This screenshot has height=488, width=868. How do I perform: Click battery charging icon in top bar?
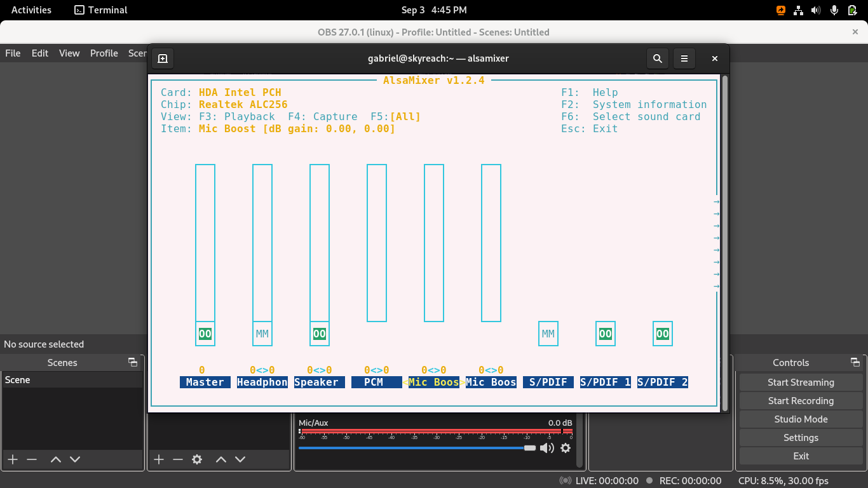click(x=852, y=10)
